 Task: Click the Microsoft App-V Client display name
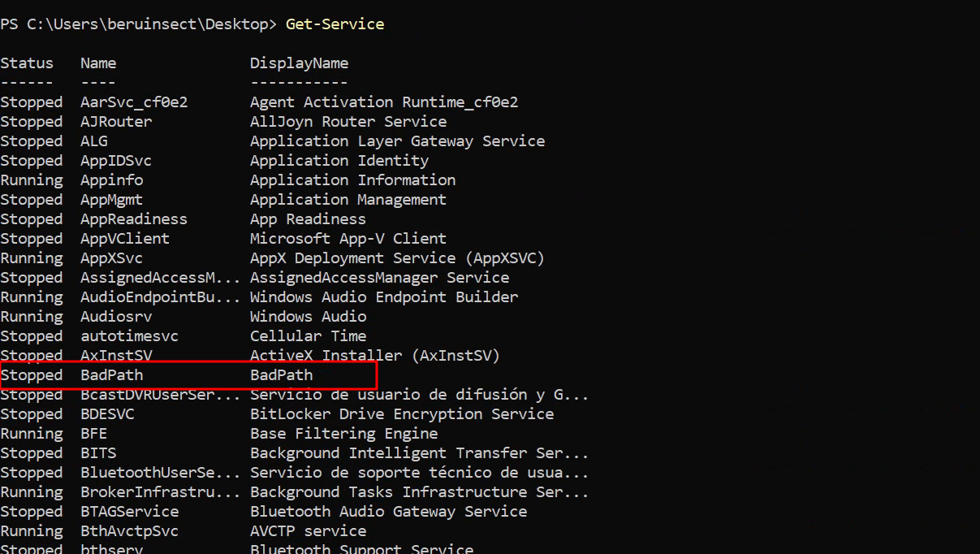tap(348, 239)
